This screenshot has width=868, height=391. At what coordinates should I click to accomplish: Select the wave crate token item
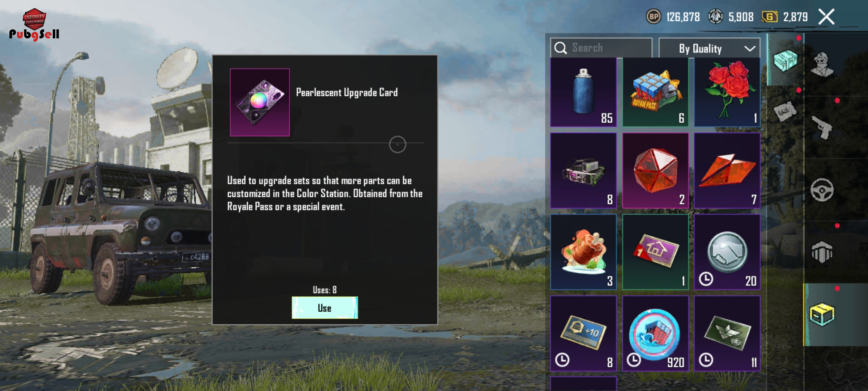[x=655, y=333]
